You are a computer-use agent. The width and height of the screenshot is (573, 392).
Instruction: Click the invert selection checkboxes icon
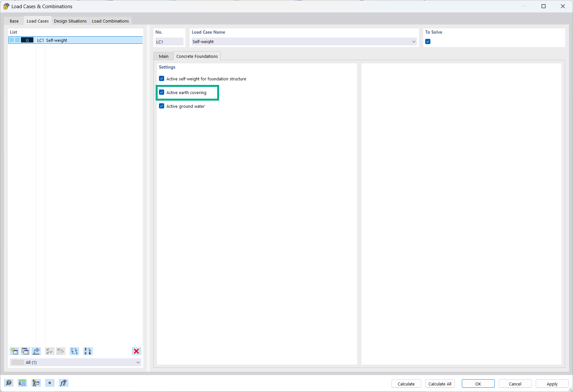pos(61,351)
